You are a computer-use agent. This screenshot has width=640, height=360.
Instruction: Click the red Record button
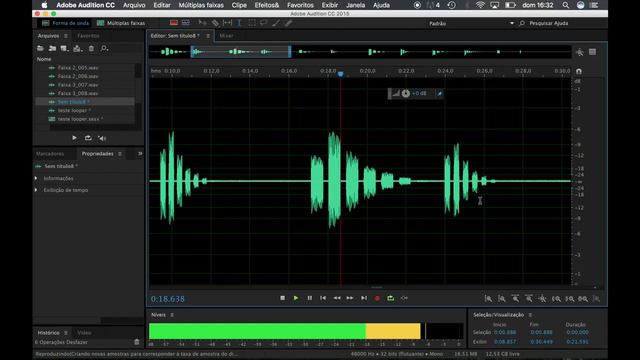377,298
